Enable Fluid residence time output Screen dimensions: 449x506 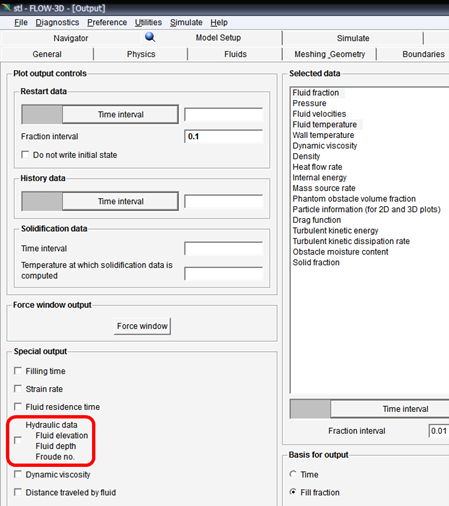click(x=18, y=407)
